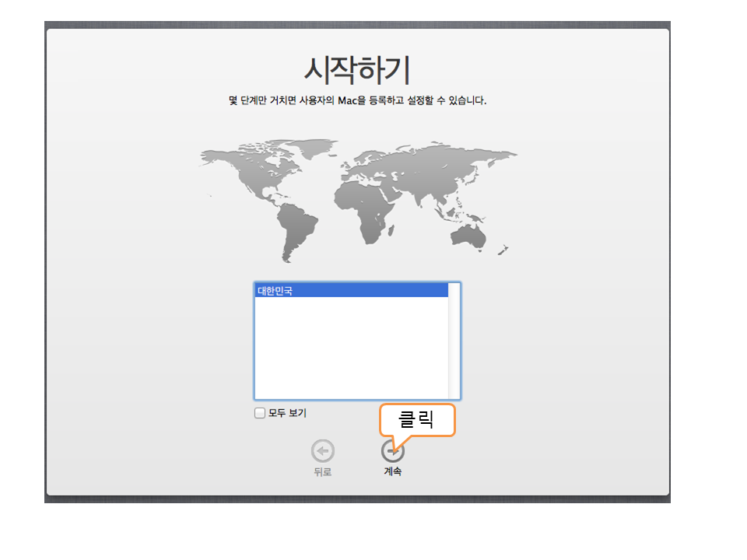
Task: Click the orange 클릭 callout bubble
Action: pyautogui.click(x=416, y=420)
